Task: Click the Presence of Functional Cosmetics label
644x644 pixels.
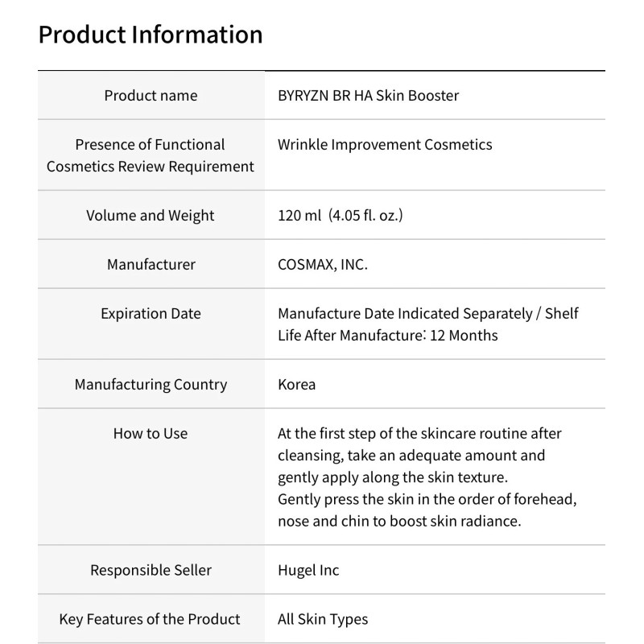Action: tap(151, 155)
